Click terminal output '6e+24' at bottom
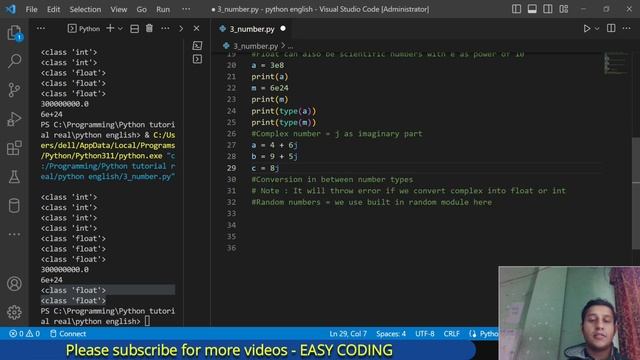Viewport: 640px width, 360px height. coord(51,280)
